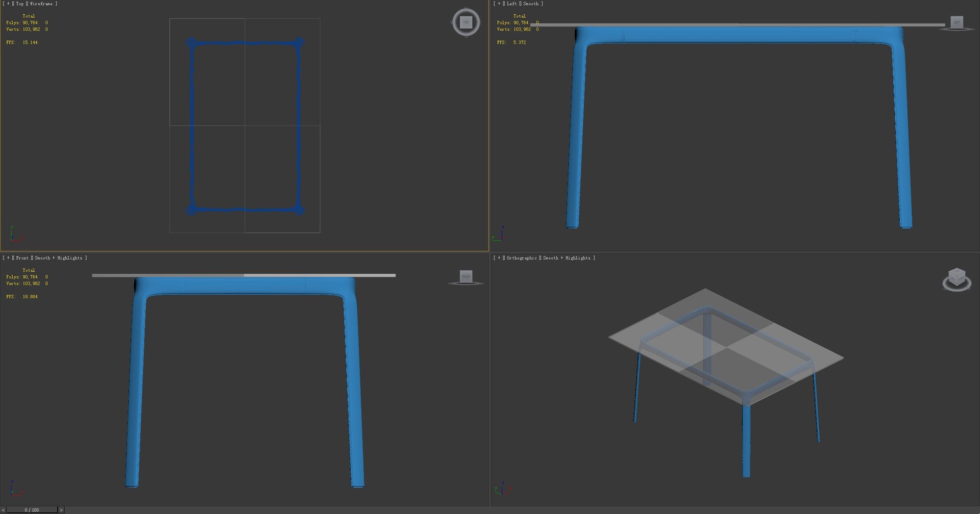This screenshot has height=514, width=980.
Task: Click the ViewCube in the Front viewport
Action: [x=466, y=277]
